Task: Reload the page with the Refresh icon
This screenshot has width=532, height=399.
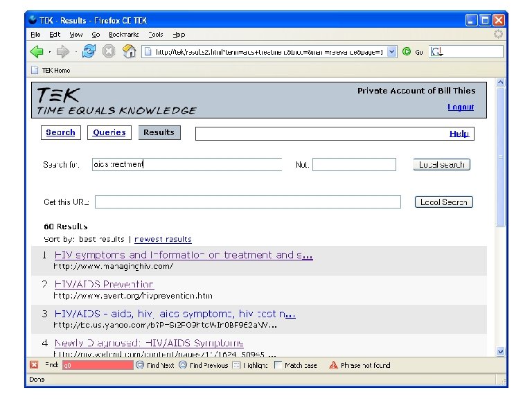Action: (89, 51)
